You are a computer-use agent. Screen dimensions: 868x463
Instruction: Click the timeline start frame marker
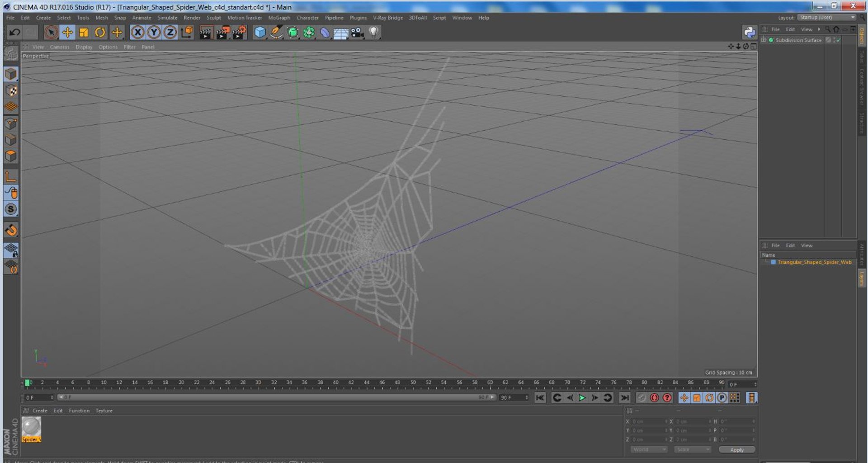pyautogui.click(x=27, y=383)
